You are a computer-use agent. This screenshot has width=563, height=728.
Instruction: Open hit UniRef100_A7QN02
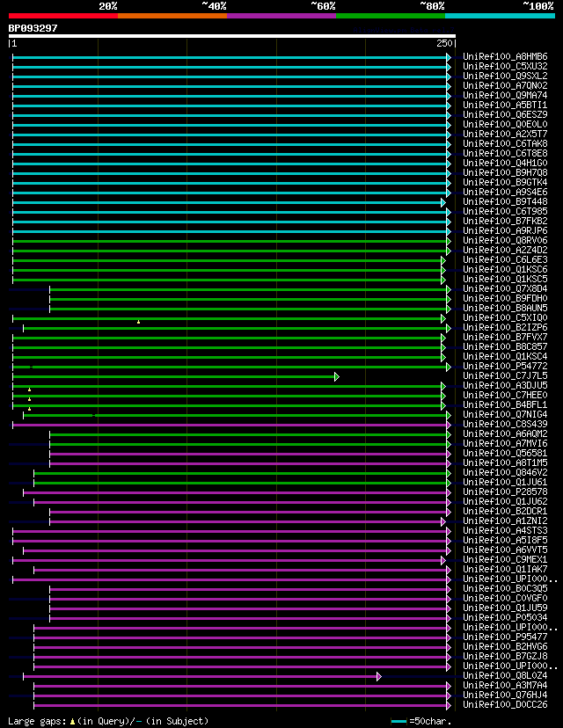pos(505,86)
